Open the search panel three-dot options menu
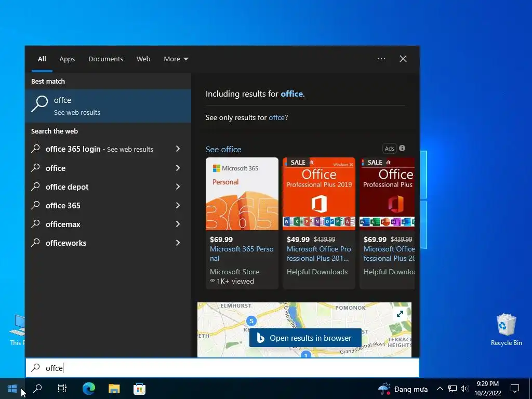 [x=381, y=59]
